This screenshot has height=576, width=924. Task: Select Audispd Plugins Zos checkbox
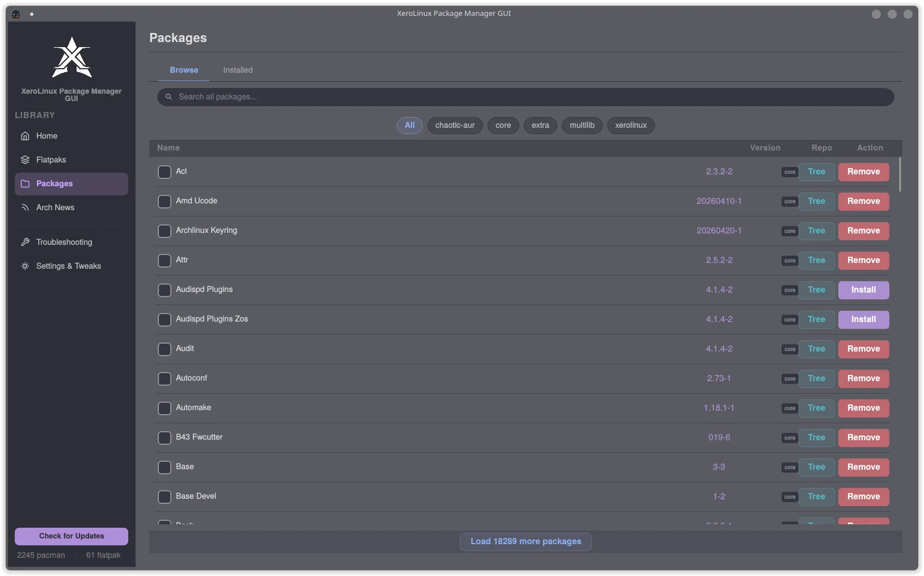(165, 319)
